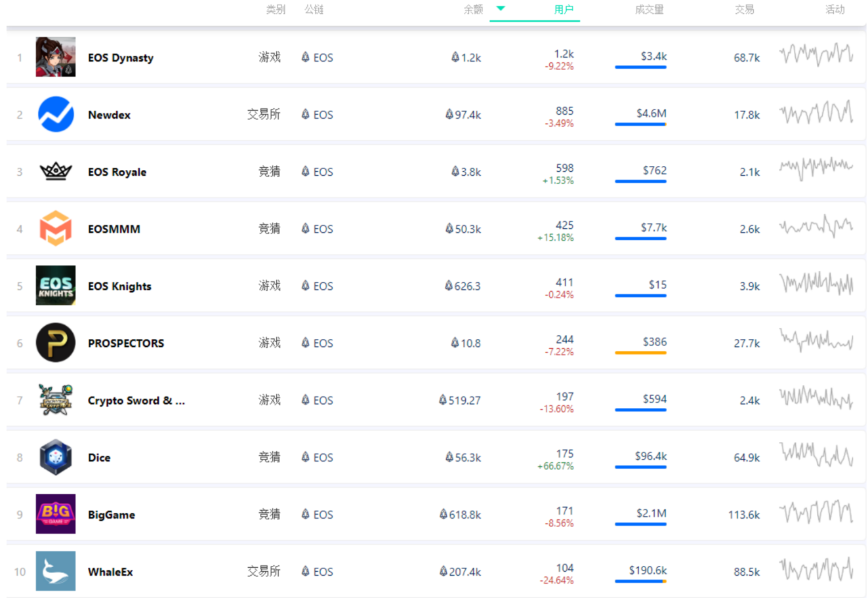View the Dice activity sparkline chart
The image size is (868, 598).
click(816, 454)
